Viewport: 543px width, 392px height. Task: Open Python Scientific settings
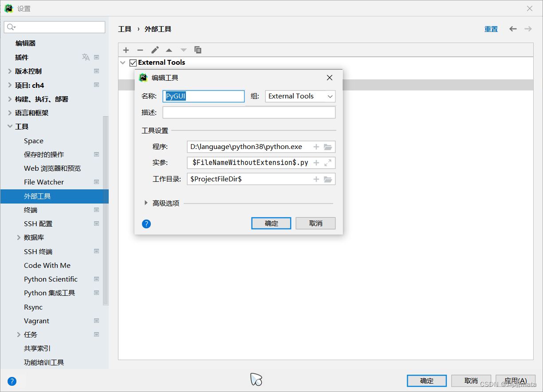pyautogui.click(x=51, y=279)
